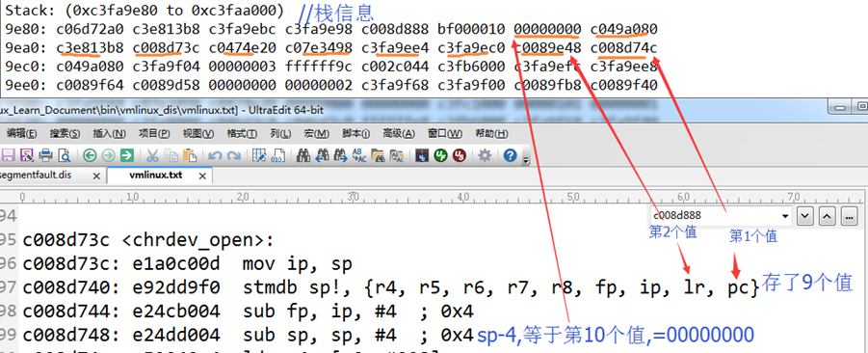The image size is (868, 353).
Task: Click the line 'mov ip, sp'
Action: [187, 263]
